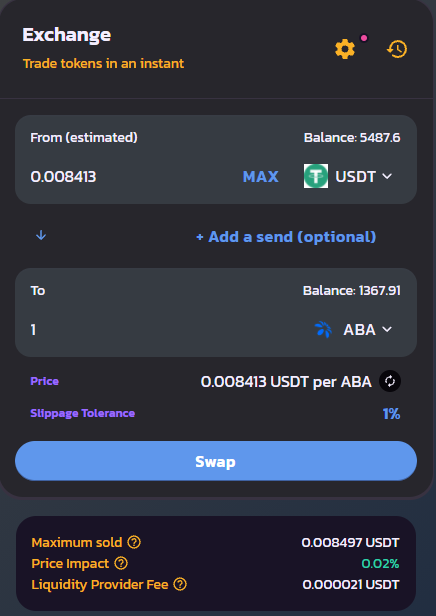
Task: Invert price with the refresh icon
Action: point(390,381)
